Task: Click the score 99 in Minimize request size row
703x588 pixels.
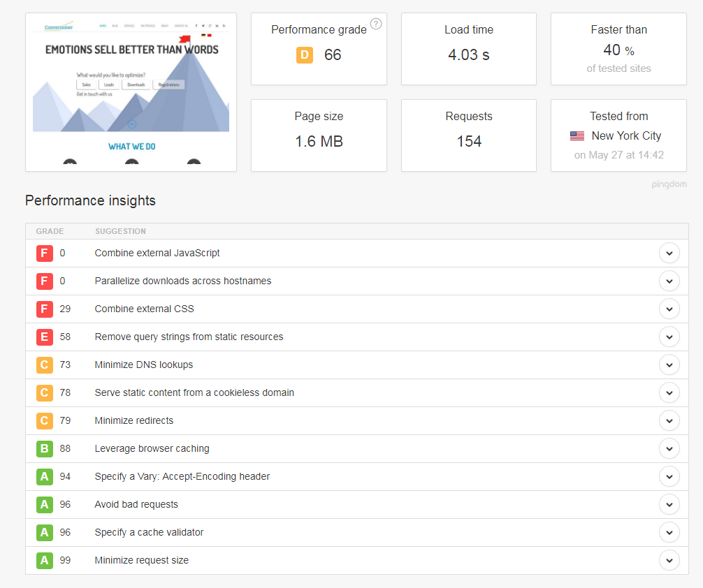Action: point(65,560)
